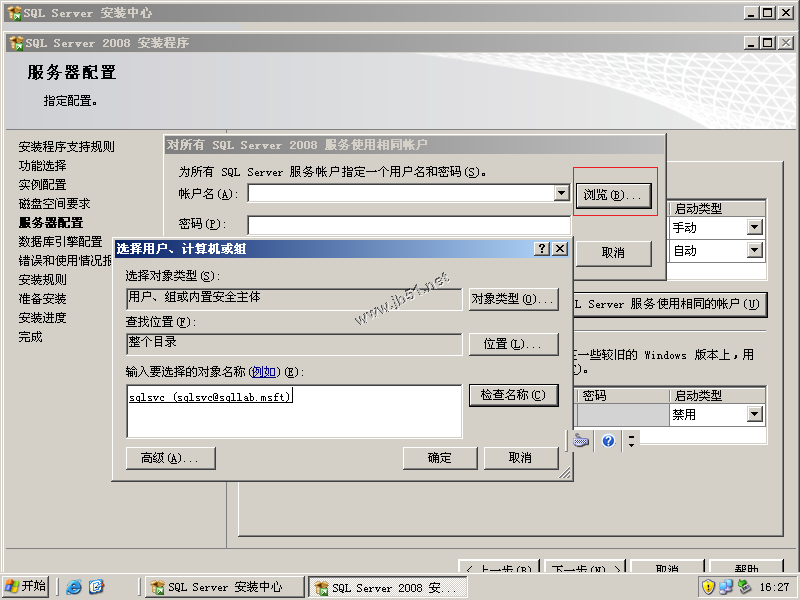Select the 实例配置 step in the sidebar

pos(42,184)
